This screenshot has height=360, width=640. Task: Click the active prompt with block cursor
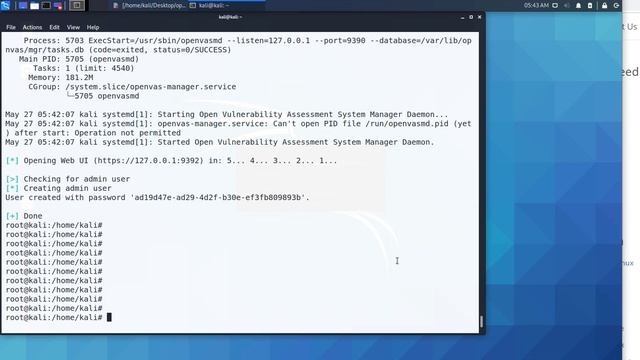[x=58, y=318]
